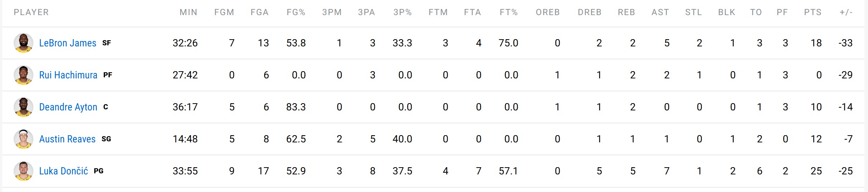Open LeBron James player link
This screenshot has height=192, width=868.
click(x=67, y=43)
